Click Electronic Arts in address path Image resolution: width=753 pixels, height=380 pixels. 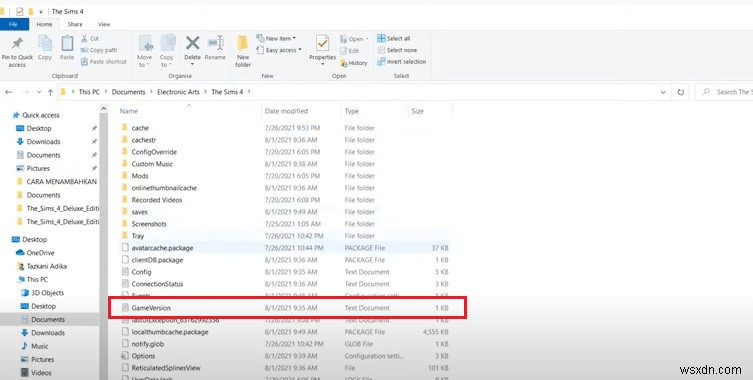tap(178, 92)
